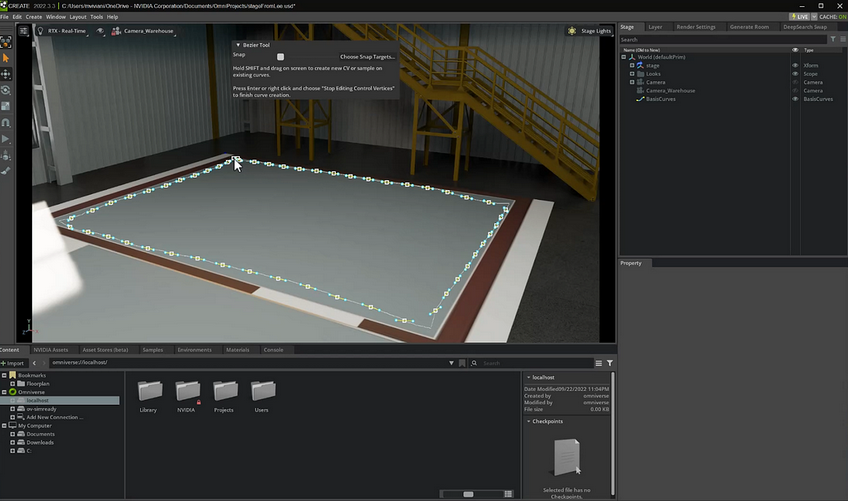Open the Window menu
Viewport: 848px width, 501px height.
[56, 17]
